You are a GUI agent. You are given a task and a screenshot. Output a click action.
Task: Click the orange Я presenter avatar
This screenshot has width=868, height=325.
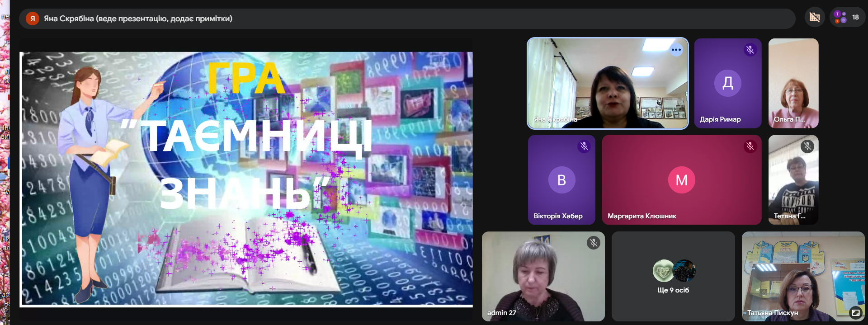point(33,19)
